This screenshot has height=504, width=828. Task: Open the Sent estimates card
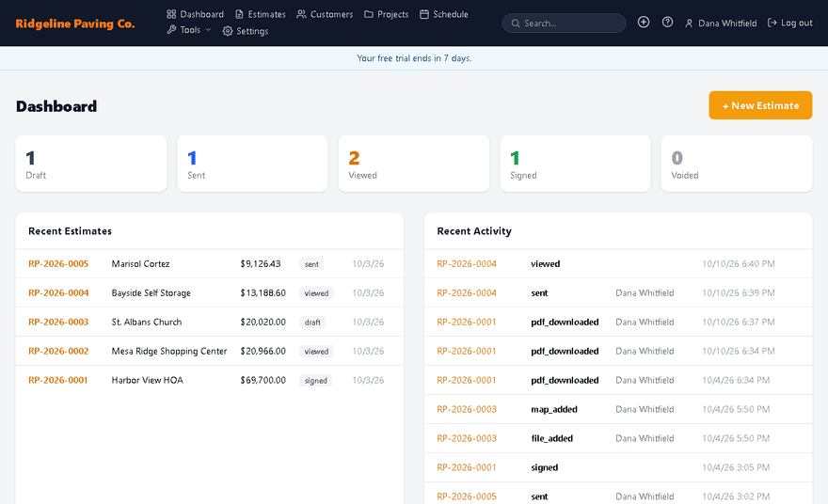252,164
